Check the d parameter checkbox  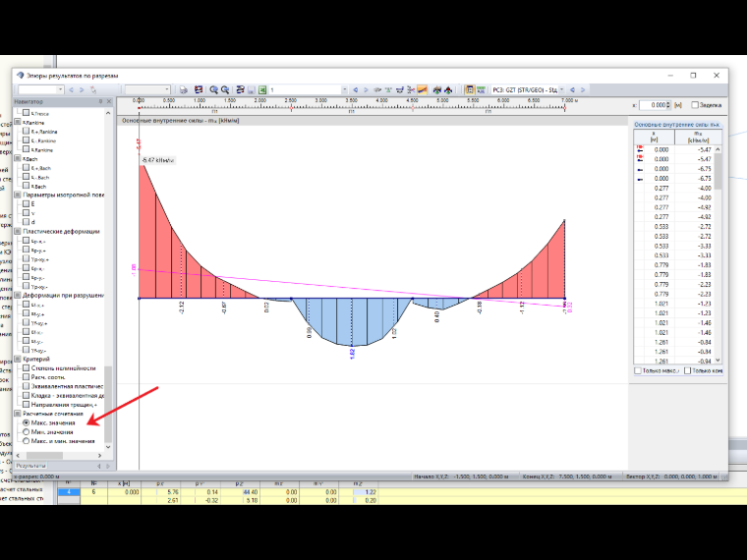coord(27,222)
